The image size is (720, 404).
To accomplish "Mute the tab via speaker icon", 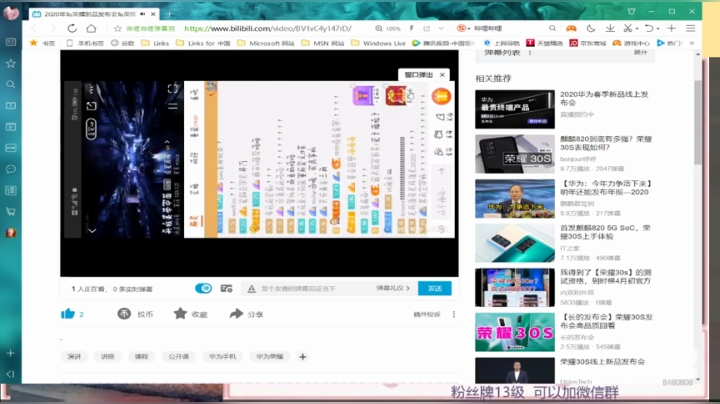I will click(143, 14).
